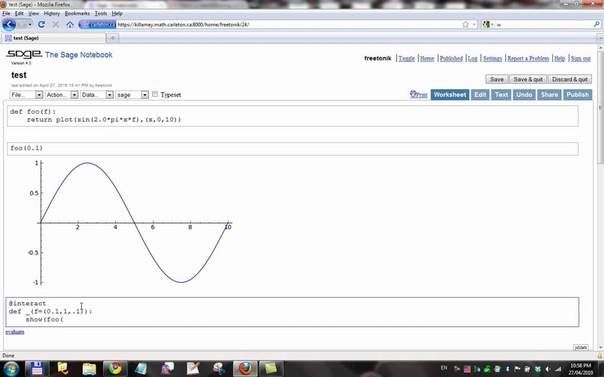Click the Print icon link

[x=419, y=94]
